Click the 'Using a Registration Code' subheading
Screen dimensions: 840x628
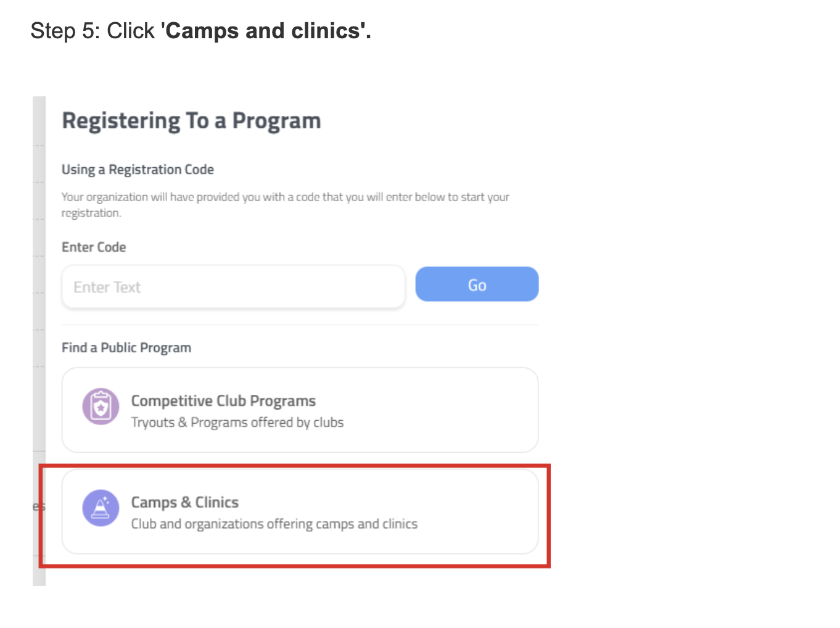138,170
